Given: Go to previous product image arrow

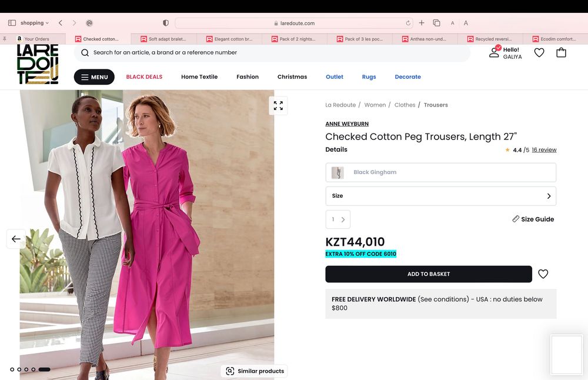Looking at the screenshot, I should tap(16, 239).
